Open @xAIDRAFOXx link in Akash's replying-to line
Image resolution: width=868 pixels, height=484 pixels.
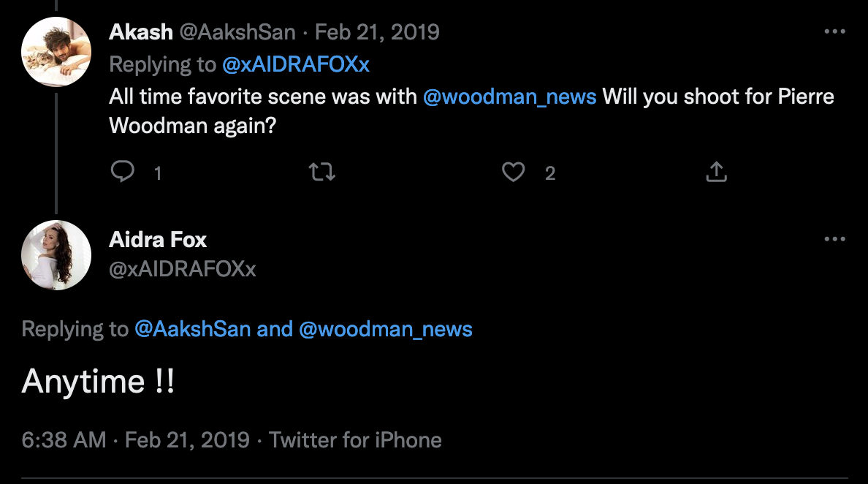[296, 64]
